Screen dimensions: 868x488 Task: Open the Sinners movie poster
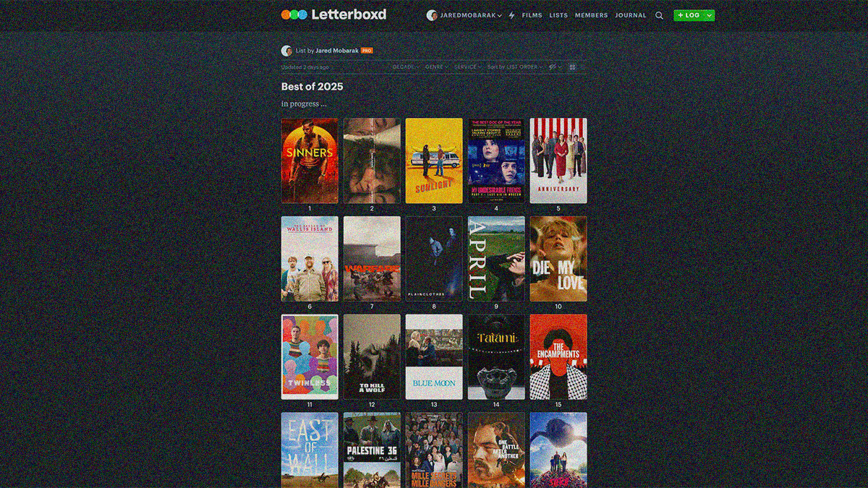click(309, 160)
